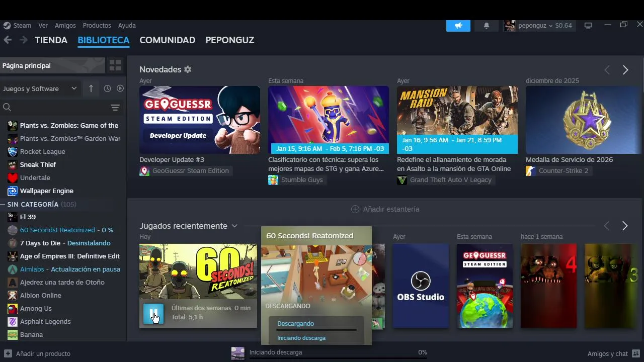Open the PEPONGUZ profile tab
The height and width of the screenshot is (362, 644).
tap(230, 40)
